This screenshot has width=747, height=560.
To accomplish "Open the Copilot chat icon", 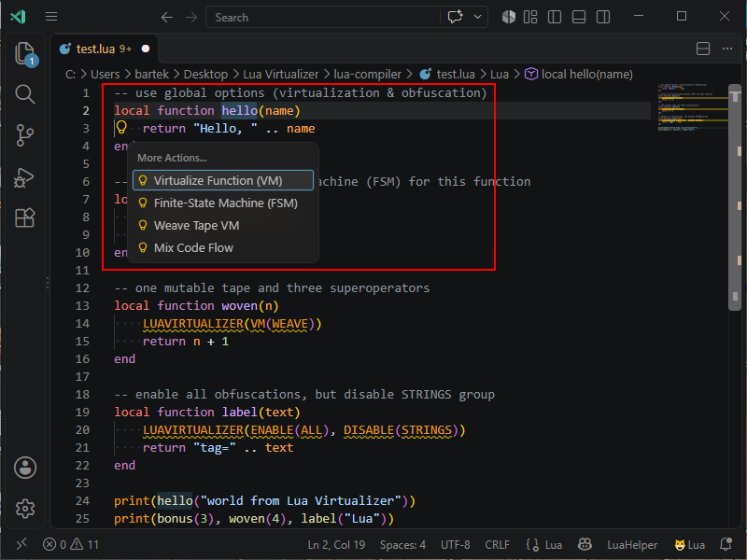I will tap(456, 17).
